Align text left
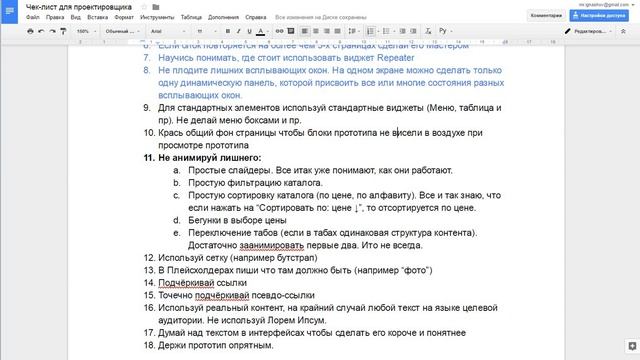Image resolution: width=640 pixels, height=360 pixels. tap(304, 31)
